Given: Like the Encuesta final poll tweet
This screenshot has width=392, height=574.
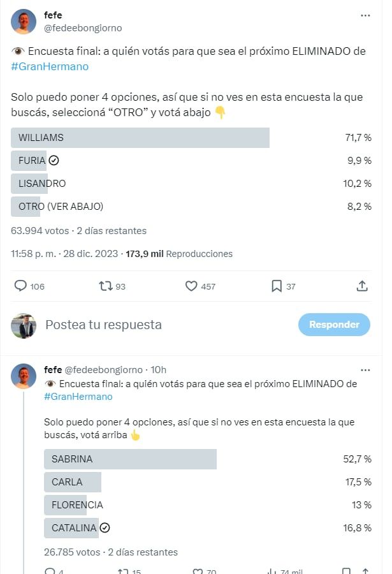Looking at the screenshot, I should coord(191,286).
